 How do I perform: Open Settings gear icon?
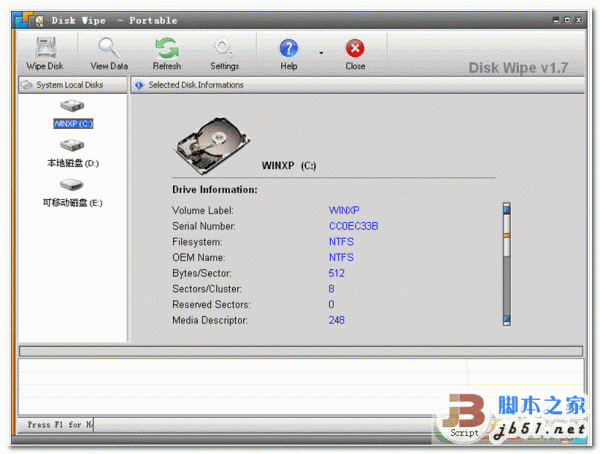pos(224,47)
